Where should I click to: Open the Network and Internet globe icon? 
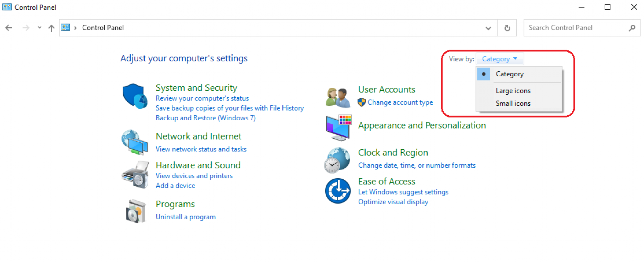(135, 142)
